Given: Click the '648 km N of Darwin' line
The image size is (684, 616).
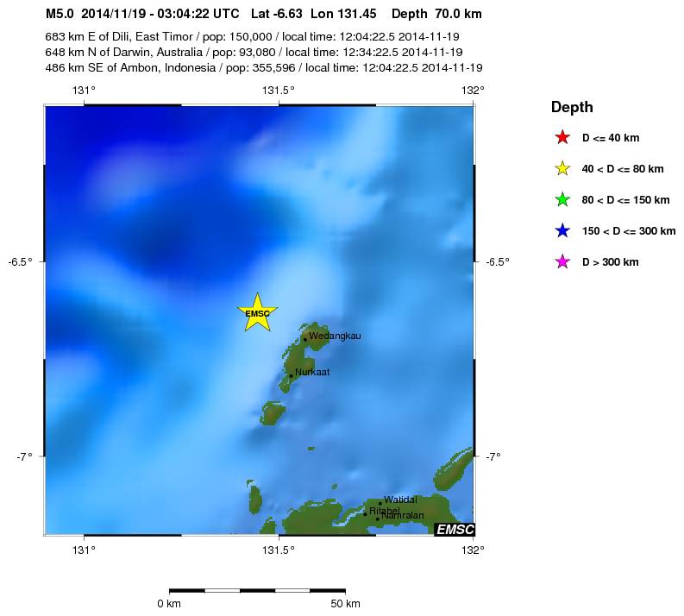Looking at the screenshot, I should (254, 53).
